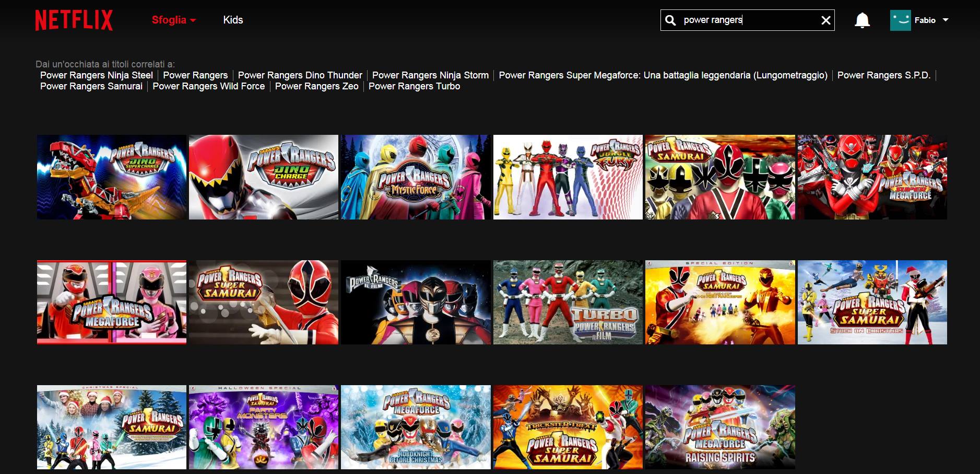Select the first-row Power Rangers Samurai thumbnail
The height and width of the screenshot is (474, 980).
point(720,177)
